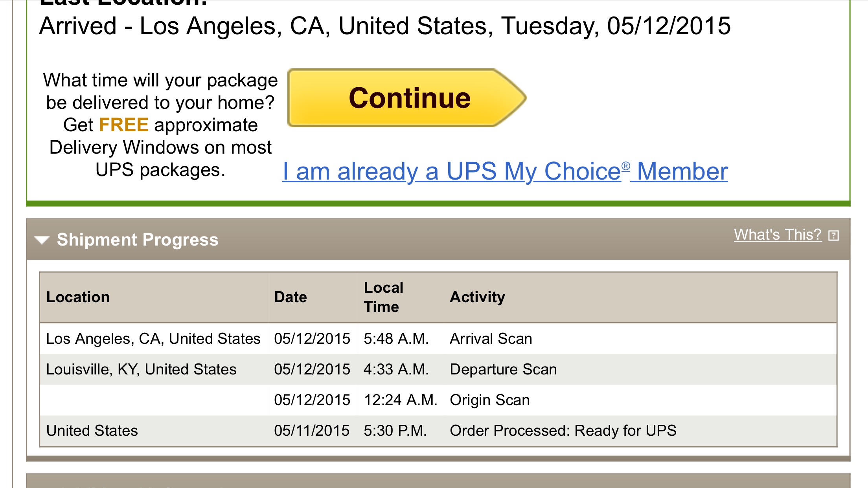Click the Location column header

[x=78, y=297]
